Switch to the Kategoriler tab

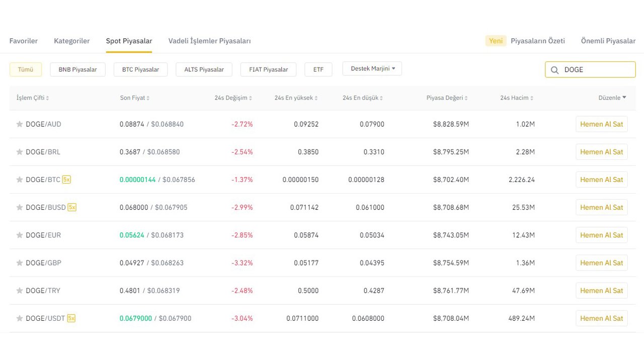pos(72,41)
